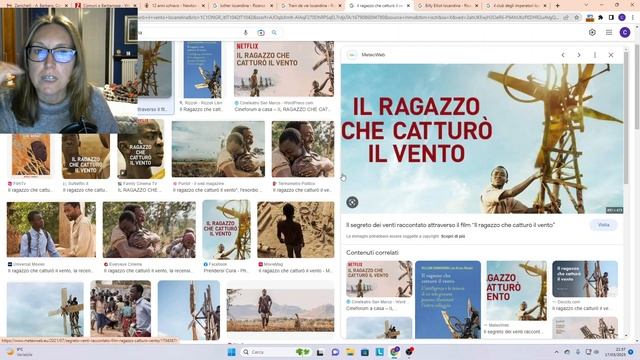Click the Windows Start button
This screenshot has width=640, height=360.
click(x=231, y=352)
